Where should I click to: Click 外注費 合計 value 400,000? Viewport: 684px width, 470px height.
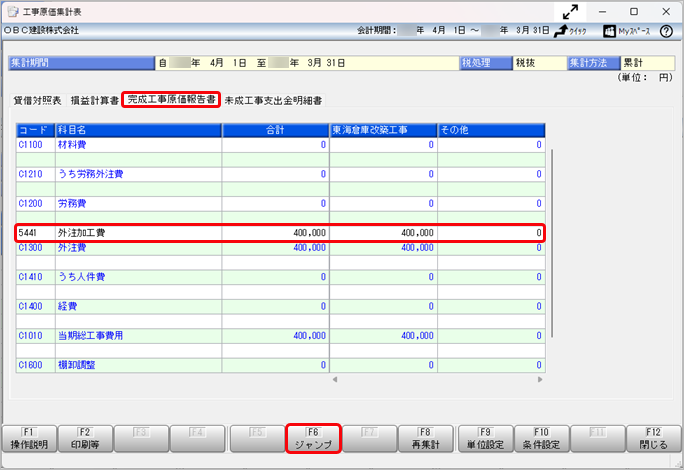[x=309, y=247]
